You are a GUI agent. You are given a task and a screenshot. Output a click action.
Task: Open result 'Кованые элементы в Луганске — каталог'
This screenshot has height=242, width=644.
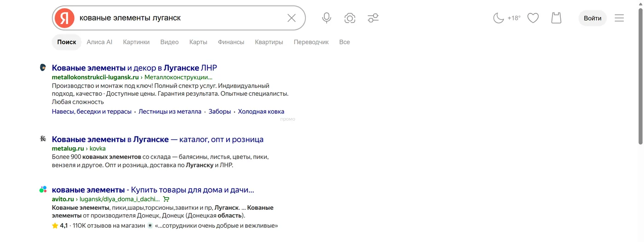pyautogui.click(x=158, y=139)
